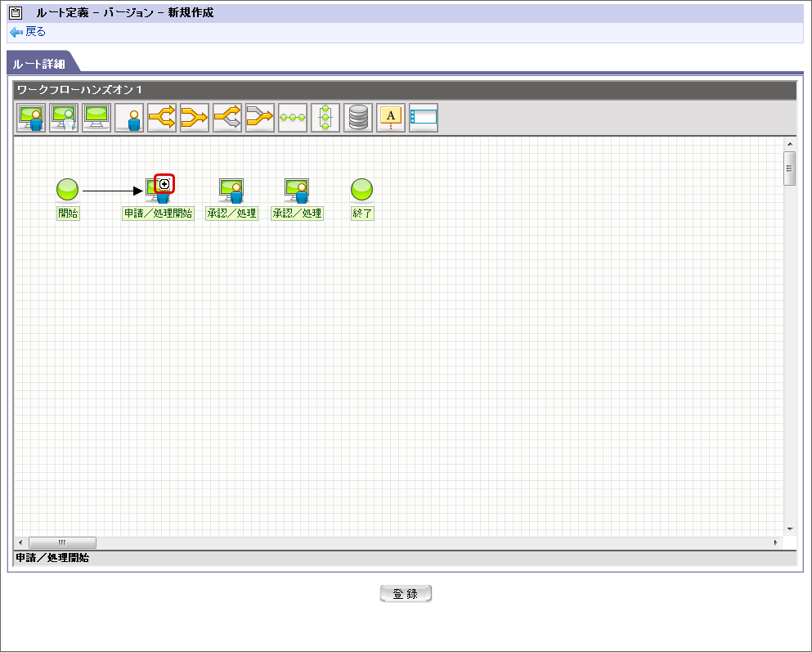Open the ルート詳細 tab
The height and width of the screenshot is (652, 812).
(39, 64)
